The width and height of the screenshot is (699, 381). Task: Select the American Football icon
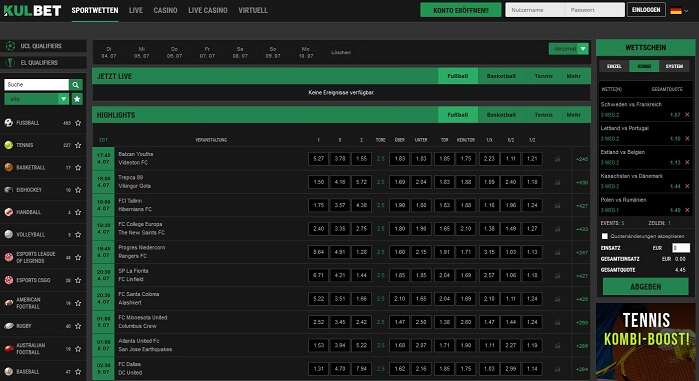coord(8,303)
